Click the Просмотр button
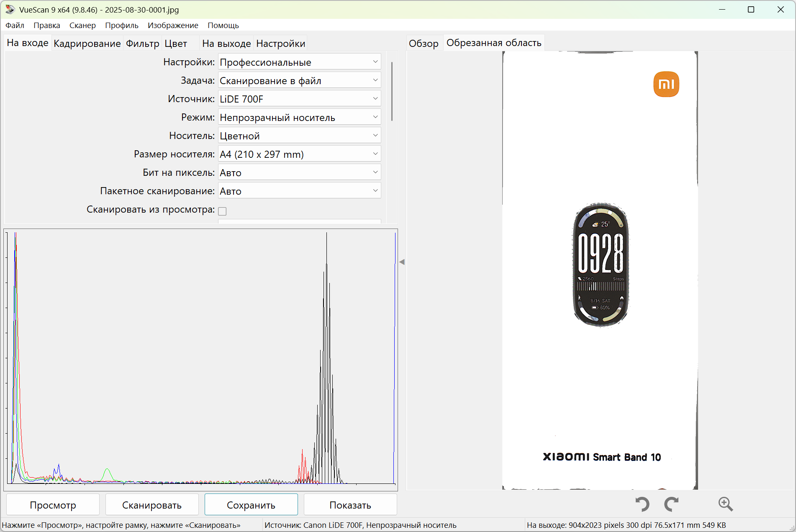This screenshot has height=532, width=796. pos(53,505)
